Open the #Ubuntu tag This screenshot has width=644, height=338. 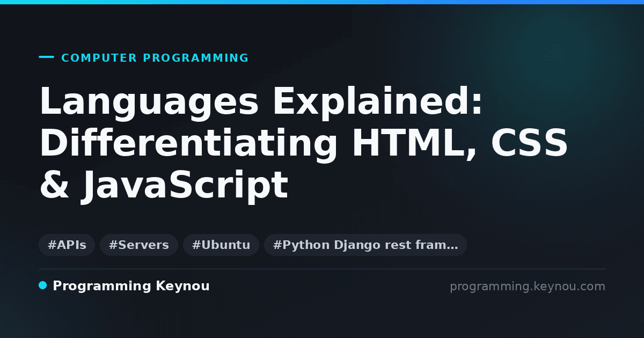click(221, 245)
